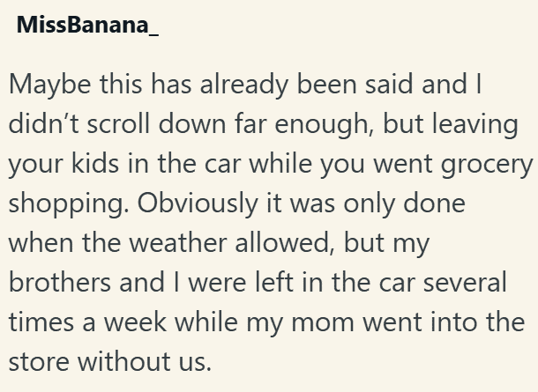Click the word "kids" in the comment
538x392 pixels.
[93, 164]
